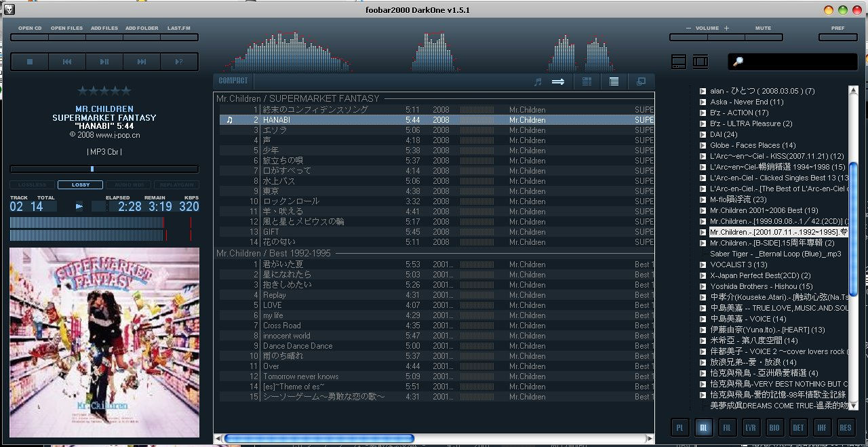The width and height of the screenshot is (868, 447).
Task: Expand the Aska - Never End node
Action: pyautogui.click(x=703, y=102)
